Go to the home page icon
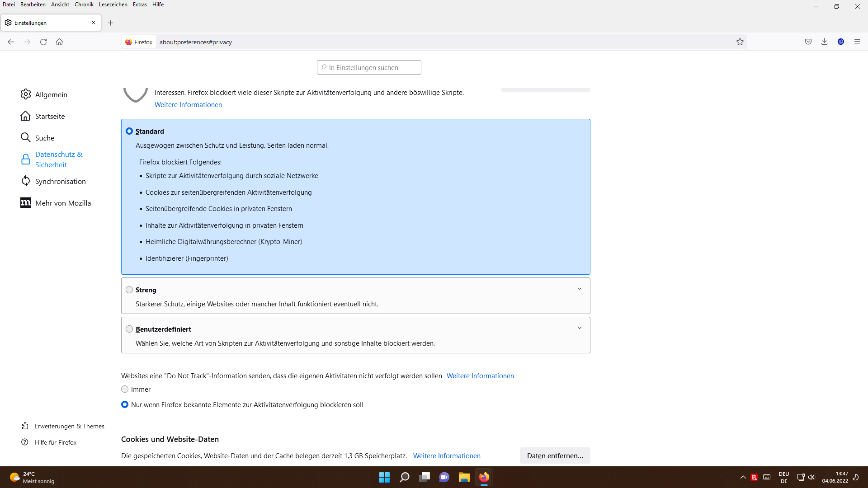 (x=59, y=42)
